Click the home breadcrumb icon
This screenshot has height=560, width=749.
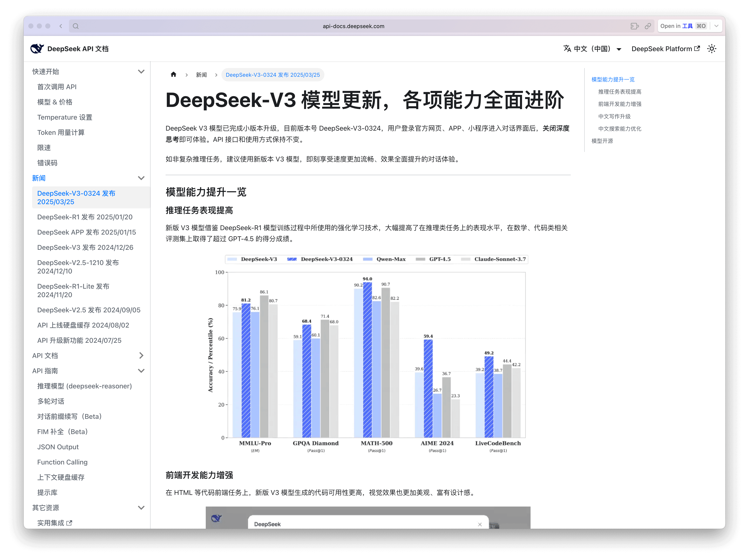coord(173,74)
